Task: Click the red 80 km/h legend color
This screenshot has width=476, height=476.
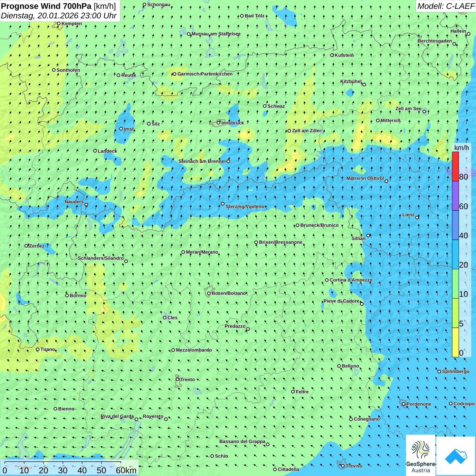Action: [x=455, y=166]
